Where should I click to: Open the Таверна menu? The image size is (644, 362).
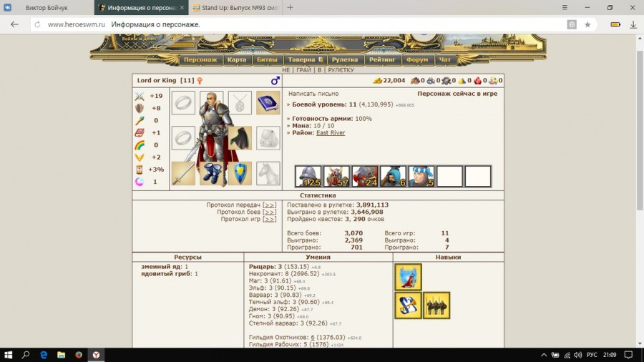pos(305,60)
